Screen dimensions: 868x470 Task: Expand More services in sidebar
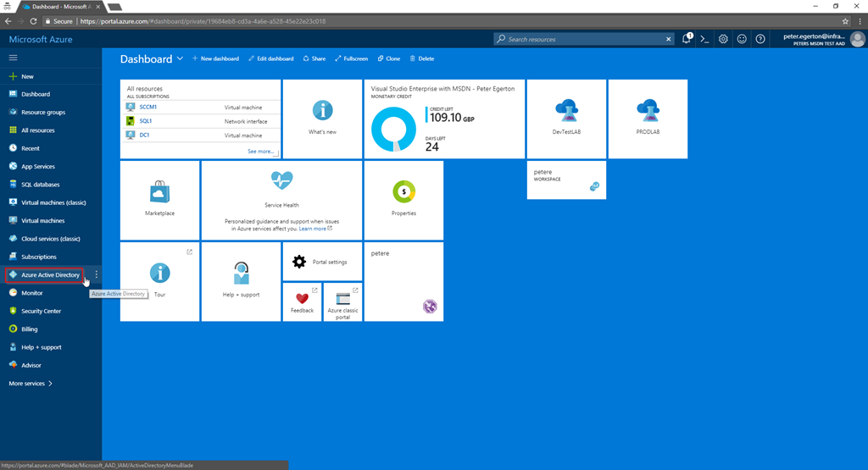coord(31,384)
